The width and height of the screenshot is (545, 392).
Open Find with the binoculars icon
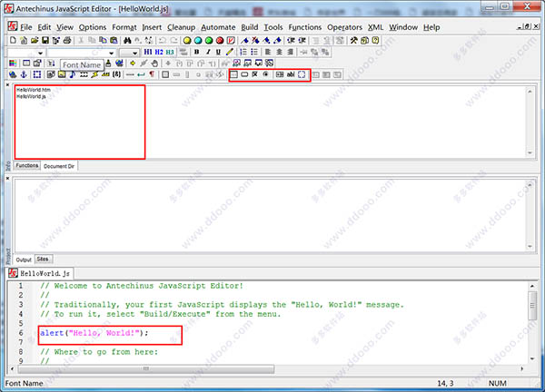pos(127,40)
